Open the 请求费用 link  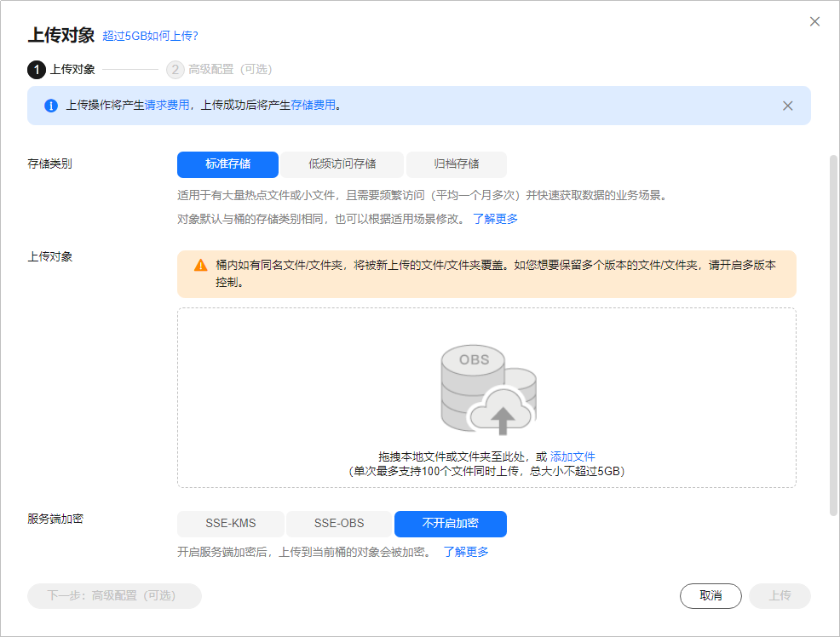click(167, 105)
